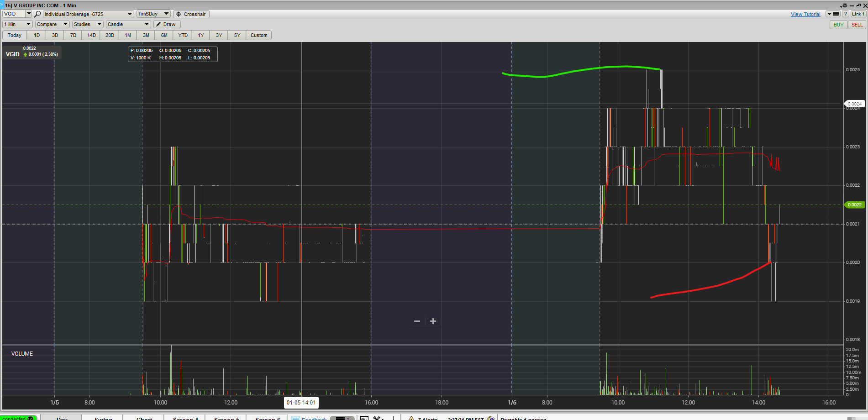Viewport: 868px width, 420px height.
Task: Click the VGID symbol input field
Action: pos(14,14)
